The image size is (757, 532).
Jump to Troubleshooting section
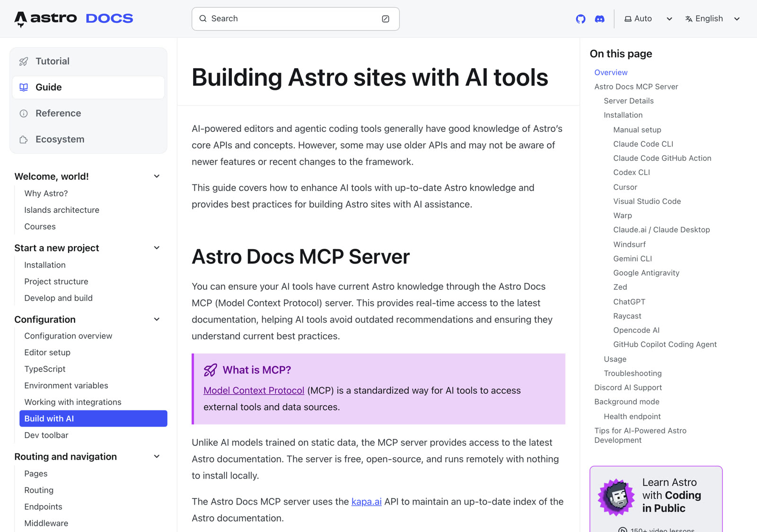pos(633,373)
